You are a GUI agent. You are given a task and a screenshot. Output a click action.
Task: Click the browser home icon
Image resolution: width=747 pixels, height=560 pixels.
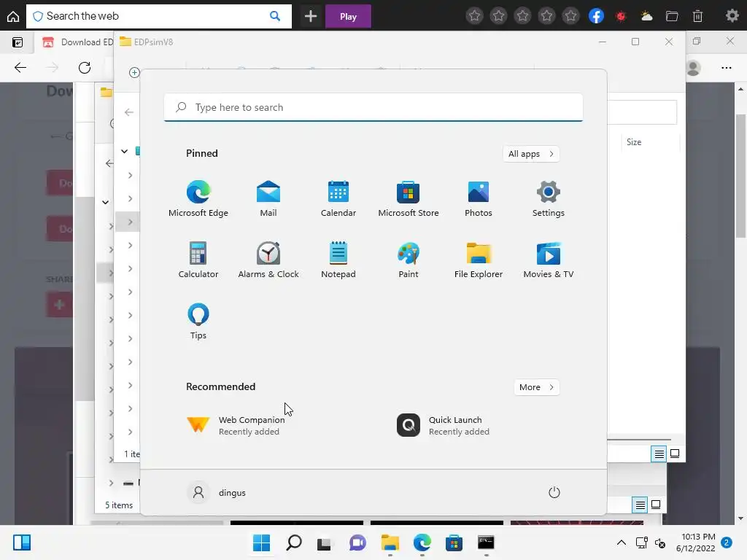(13, 17)
